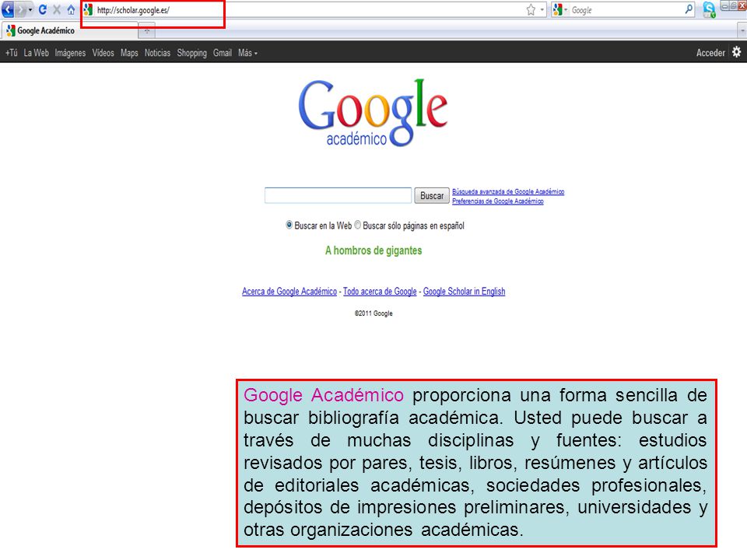Open Shopping in the Google bar
The height and width of the screenshot is (560, 747).
point(191,53)
